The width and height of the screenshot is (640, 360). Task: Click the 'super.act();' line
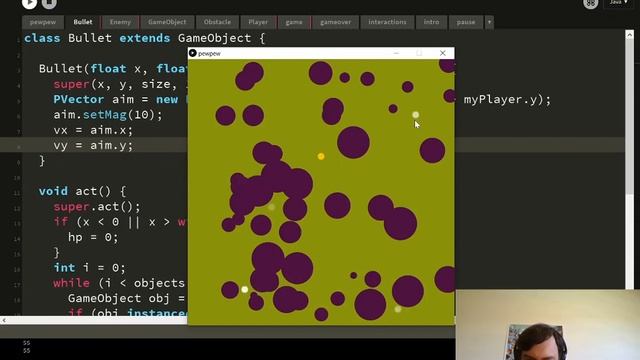[x=97, y=207]
